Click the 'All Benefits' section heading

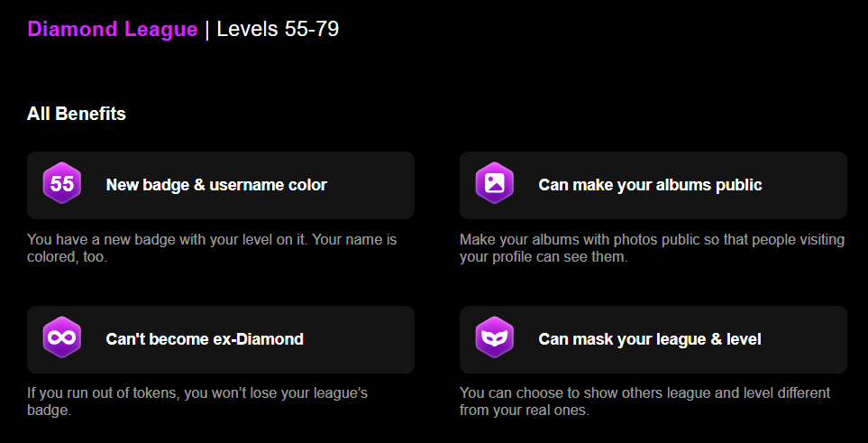point(77,114)
